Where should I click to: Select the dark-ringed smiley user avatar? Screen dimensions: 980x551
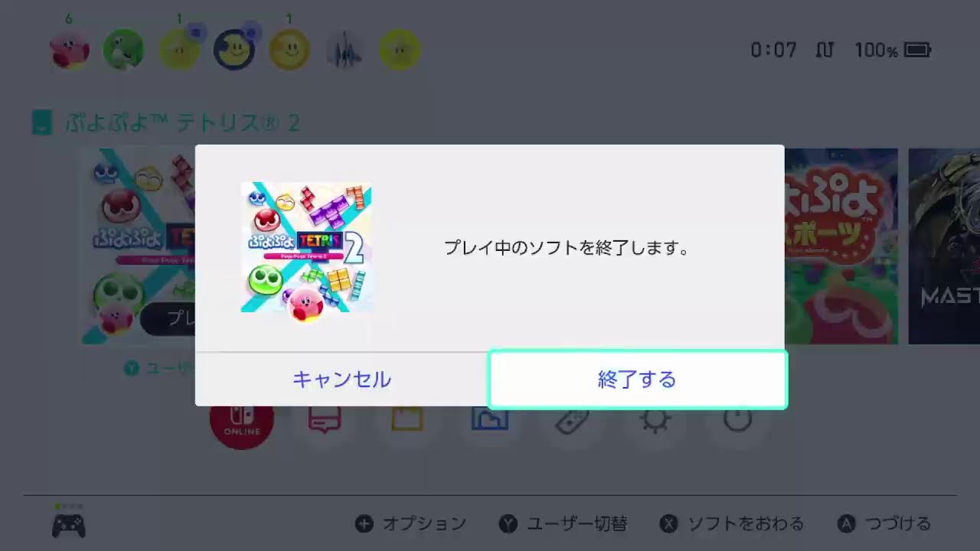pos(234,50)
